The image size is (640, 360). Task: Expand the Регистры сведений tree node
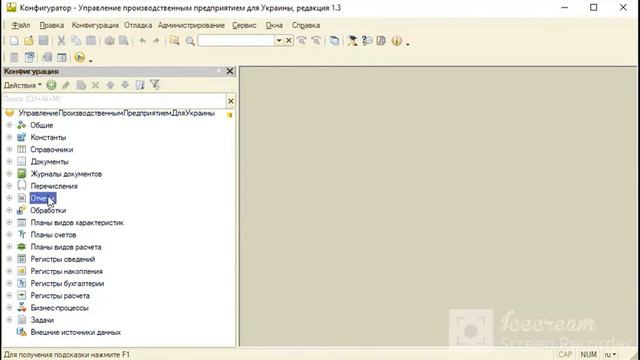pos(9,259)
